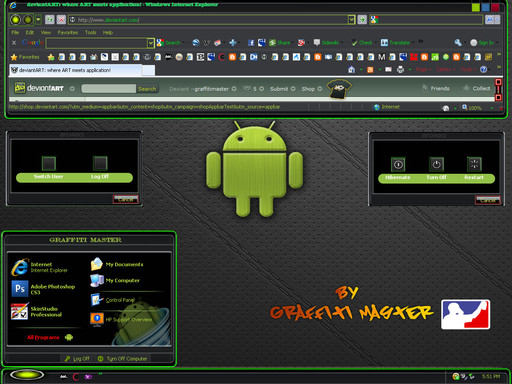Expand the Google toolbar search dropdown

click(151, 43)
